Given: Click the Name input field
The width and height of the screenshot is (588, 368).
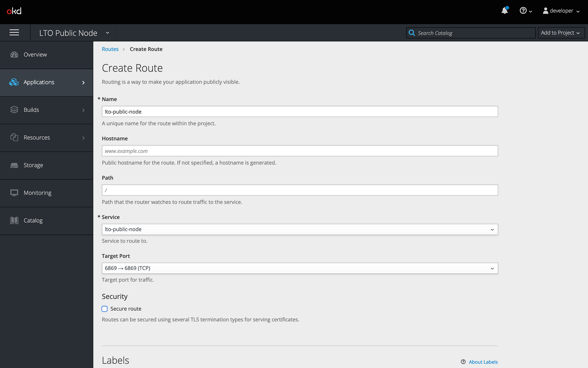Looking at the screenshot, I should pyautogui.click(x=300, y=112).
